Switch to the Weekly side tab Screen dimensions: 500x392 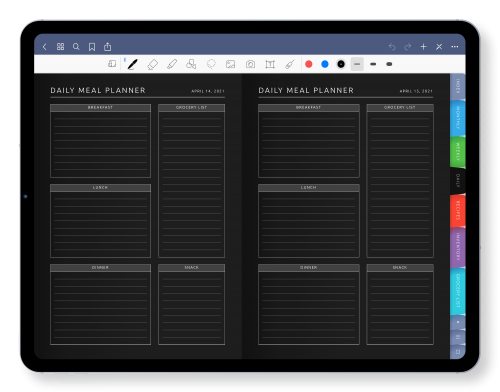coord(458,152)
